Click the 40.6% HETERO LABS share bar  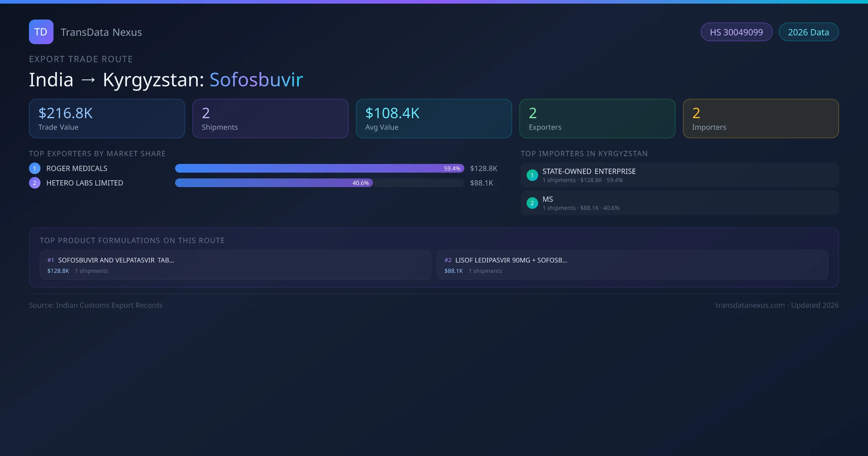click(x=274, y=183)
